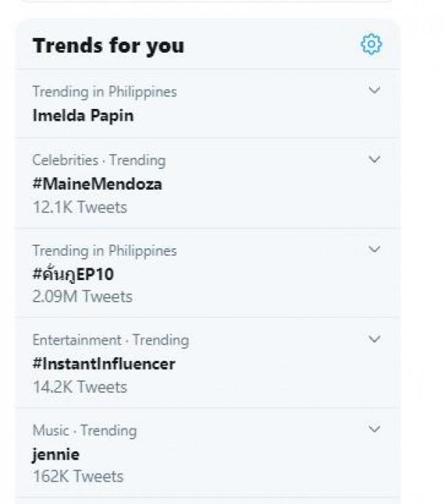Click the "Celebrities · Trending" category label
Viewport: 445px width, 504px height.
98,160
